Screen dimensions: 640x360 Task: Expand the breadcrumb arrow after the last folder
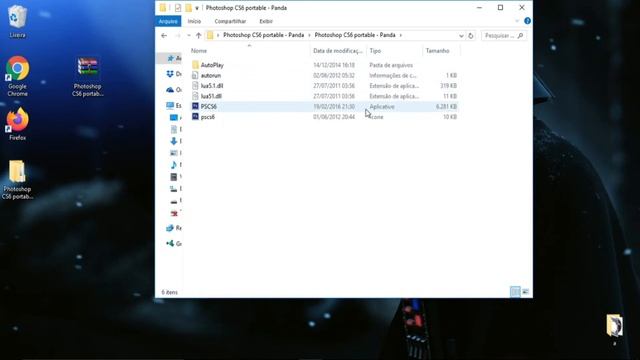[x=401, y=36]
